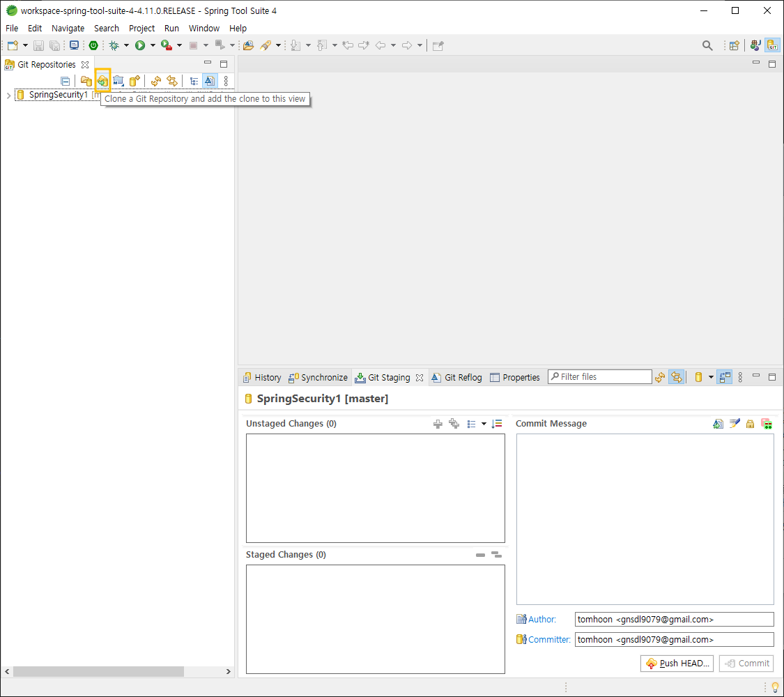The image size is (784, 697).
Task: Open the Window menu
Action: click(204, 28)
